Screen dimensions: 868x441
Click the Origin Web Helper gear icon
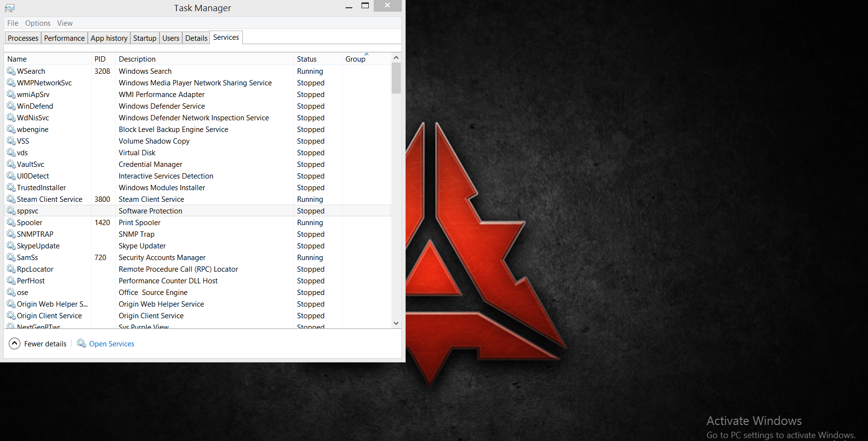(x=11, y=304)
